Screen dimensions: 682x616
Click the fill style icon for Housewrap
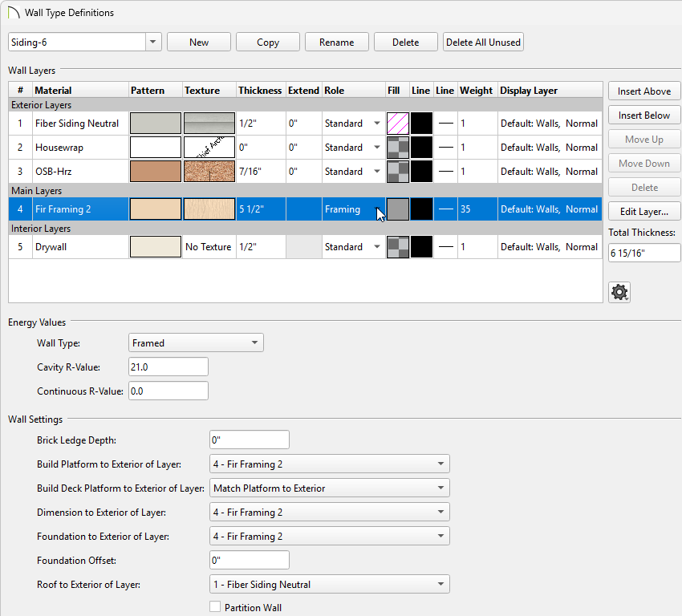(x=397, y=148)
